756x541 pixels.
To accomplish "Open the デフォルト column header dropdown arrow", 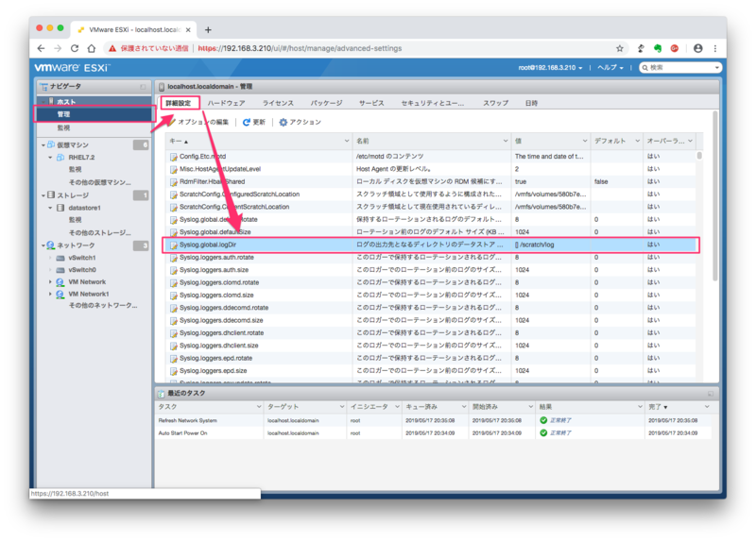I will [x=637, y=141].
